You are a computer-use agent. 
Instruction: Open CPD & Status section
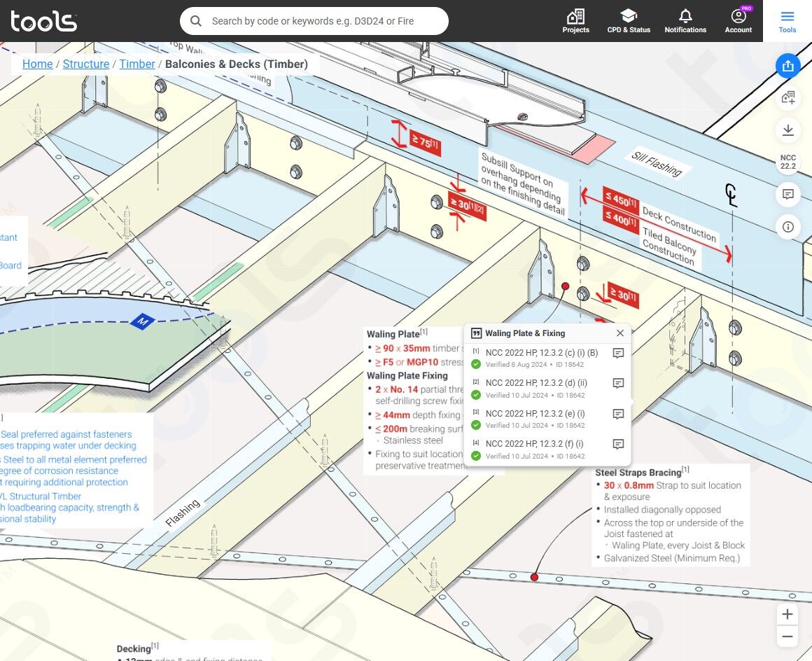pos(628,20)
